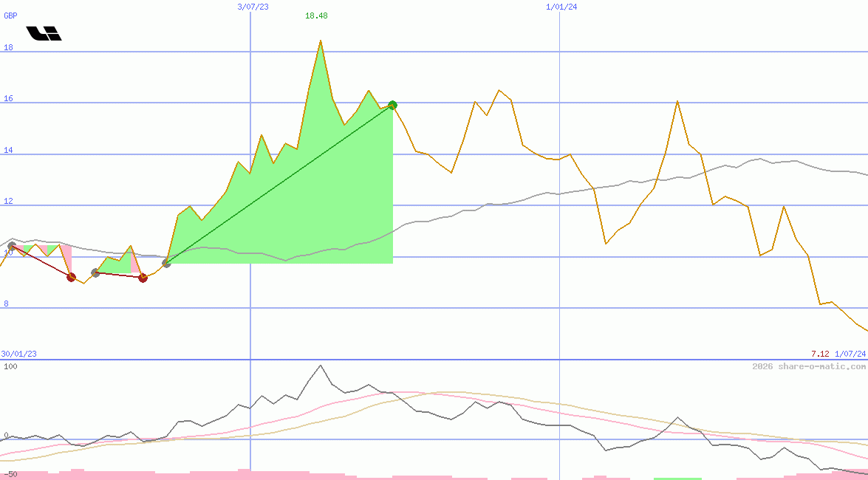Click the 18 price axis label

(8, 47)
